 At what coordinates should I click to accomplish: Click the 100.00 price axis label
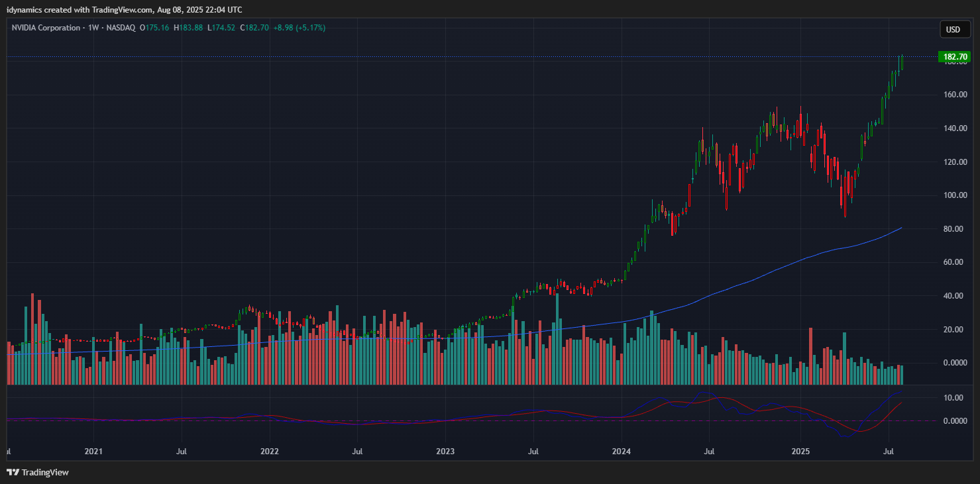click(956, 195)
